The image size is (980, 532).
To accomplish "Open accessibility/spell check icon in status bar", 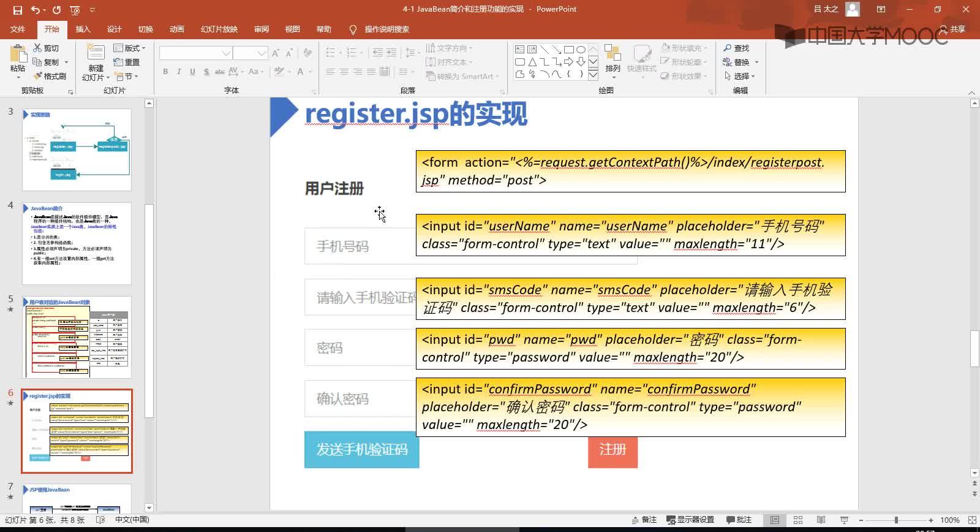I will 100,520.
